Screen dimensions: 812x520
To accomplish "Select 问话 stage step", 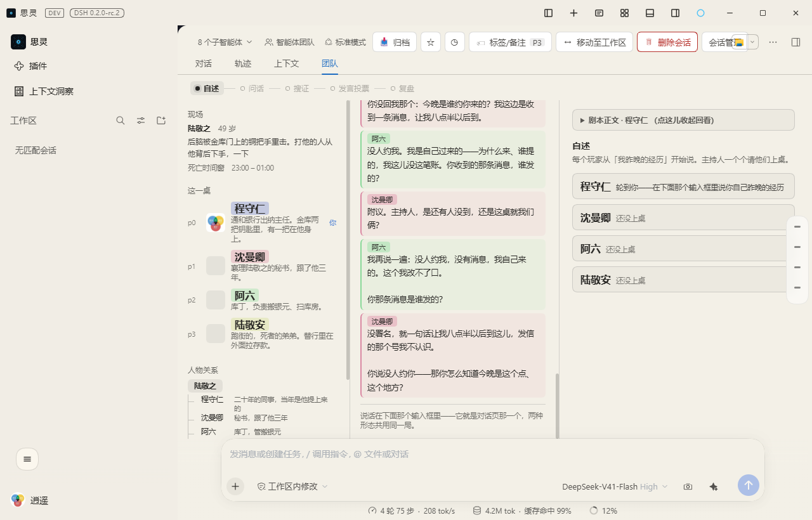I will tap(252, 89).
